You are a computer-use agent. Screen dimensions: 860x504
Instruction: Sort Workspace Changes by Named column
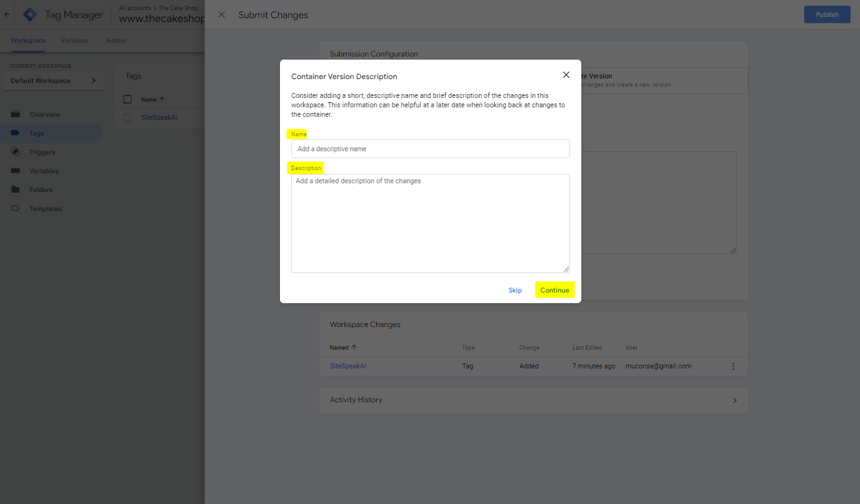pos(343,347)
